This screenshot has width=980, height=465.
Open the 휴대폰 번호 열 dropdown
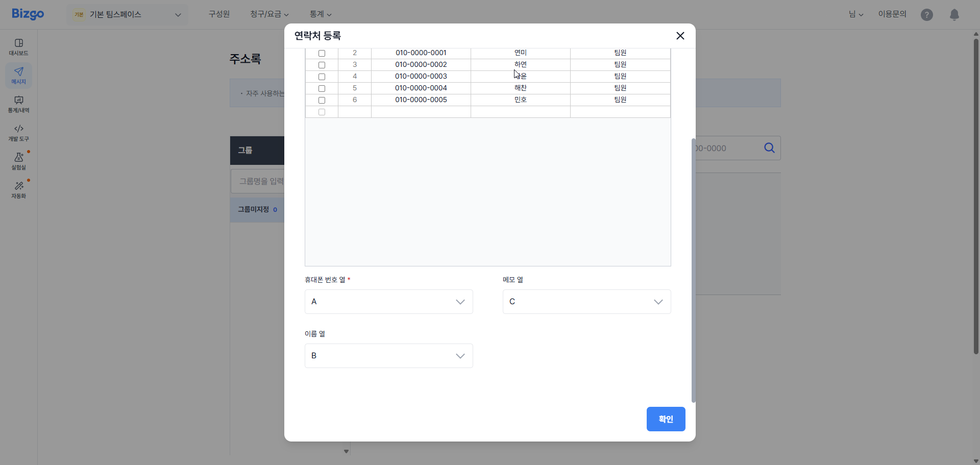click(388, 302)
